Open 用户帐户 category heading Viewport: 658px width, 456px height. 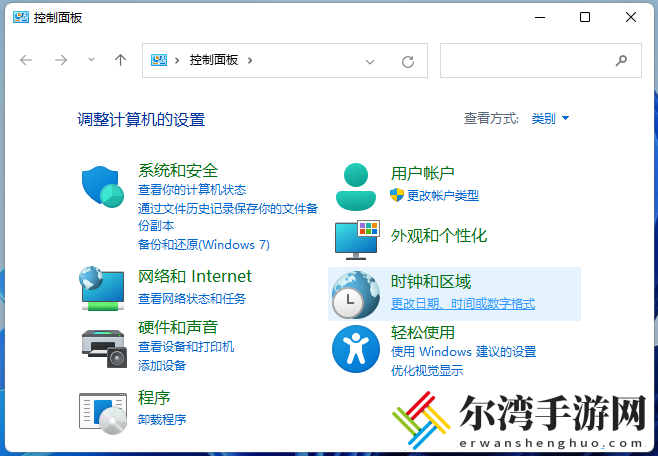click(423, 173)
